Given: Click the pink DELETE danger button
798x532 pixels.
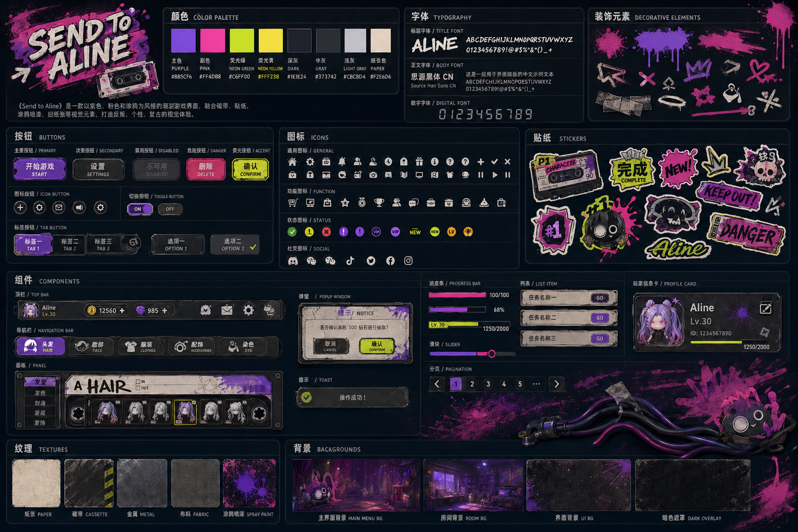Looking at the screenshot, I should pyautogui.click(x=206, y=169).
